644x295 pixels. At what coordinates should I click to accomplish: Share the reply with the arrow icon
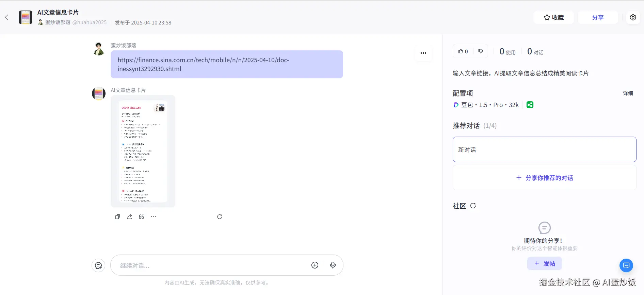[130, 217]
